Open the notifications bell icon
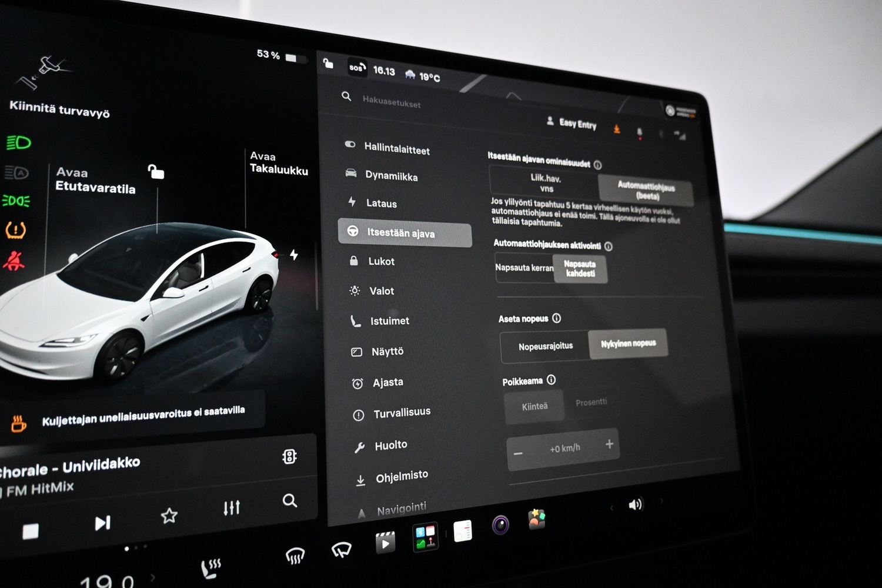 [640, 132]
